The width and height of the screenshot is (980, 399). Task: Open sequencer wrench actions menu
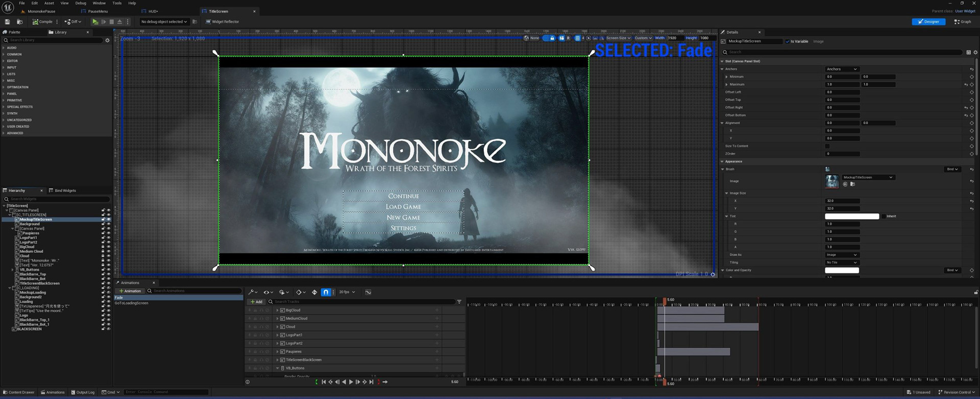click(x=252, y=292)
